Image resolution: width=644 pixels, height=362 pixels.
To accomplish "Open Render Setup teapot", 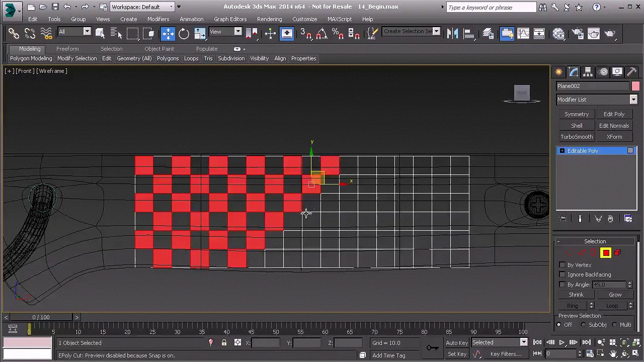I will 578,34.
